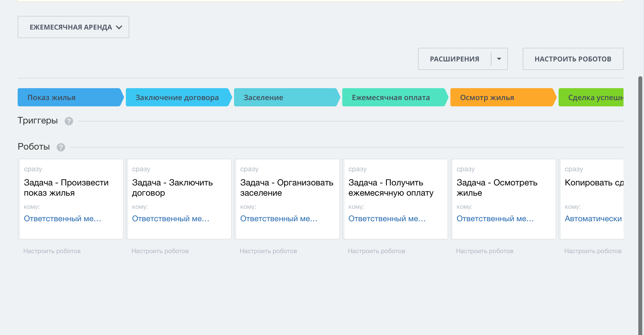This screenshot has height=335, width=644.
Task: Click Автоматически link in Копировать card
Action: point(593,218)
